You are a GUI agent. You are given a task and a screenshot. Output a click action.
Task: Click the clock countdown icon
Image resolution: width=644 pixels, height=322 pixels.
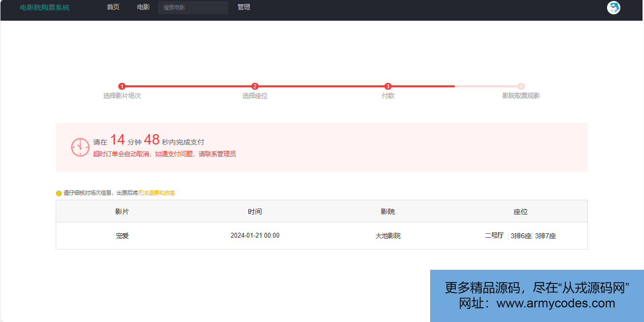click(x=80, y=147)
